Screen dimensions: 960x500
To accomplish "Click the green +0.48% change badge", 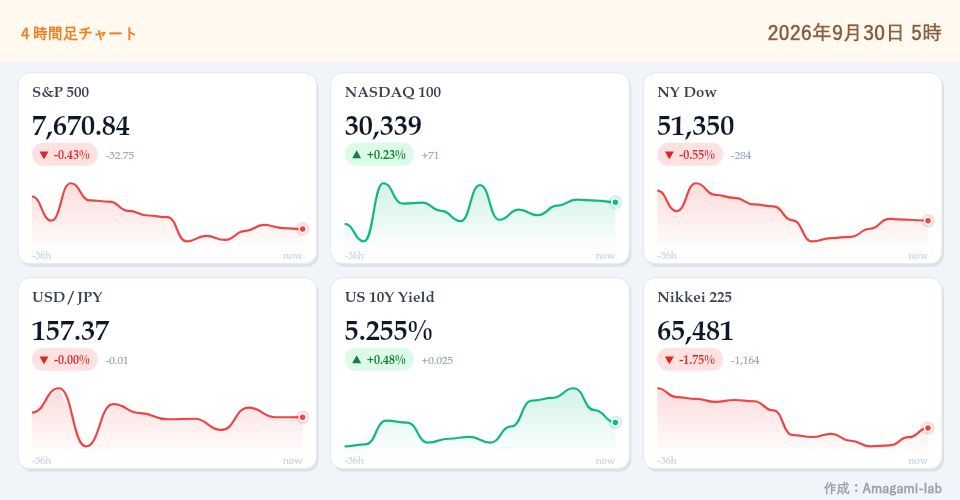I will tap(380, 360).
